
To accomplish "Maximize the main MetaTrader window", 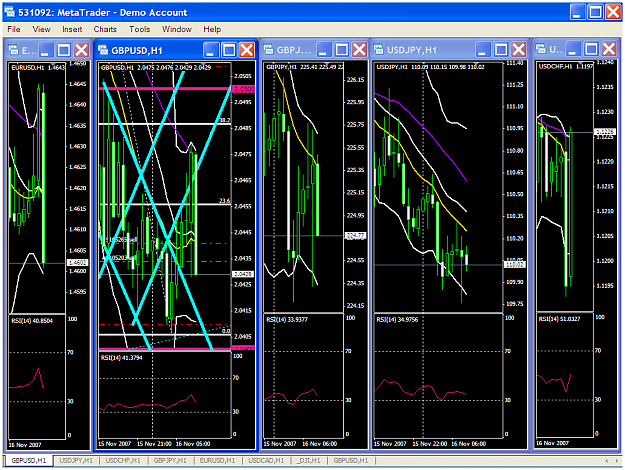I will pos(596,12).
